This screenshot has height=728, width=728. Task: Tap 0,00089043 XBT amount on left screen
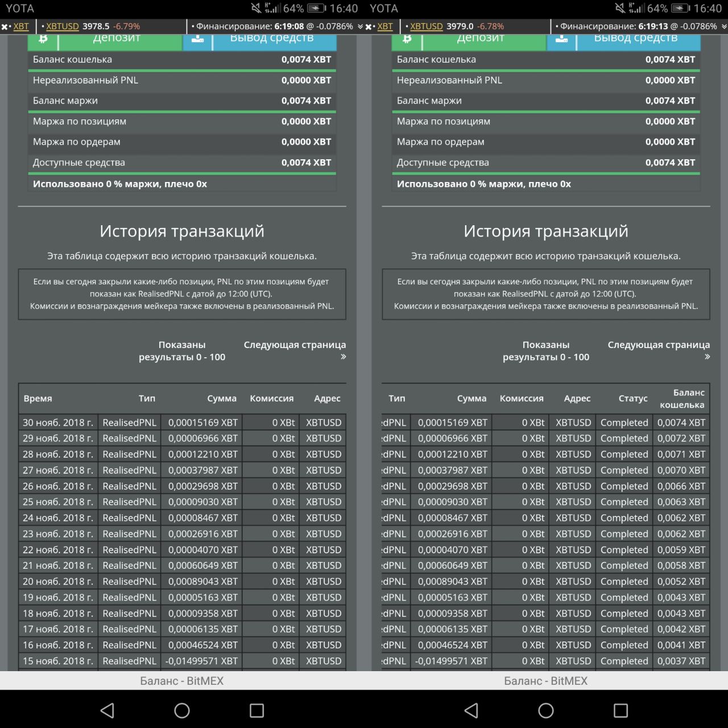(x=202, y=581)
